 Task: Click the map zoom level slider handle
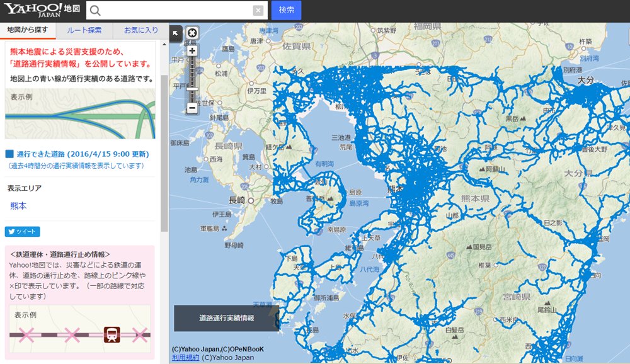tap(192, 89)
